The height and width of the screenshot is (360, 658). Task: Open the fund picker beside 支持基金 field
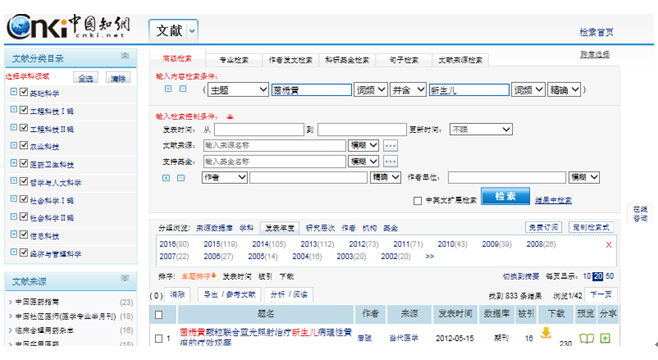click(x=390, y=161)
